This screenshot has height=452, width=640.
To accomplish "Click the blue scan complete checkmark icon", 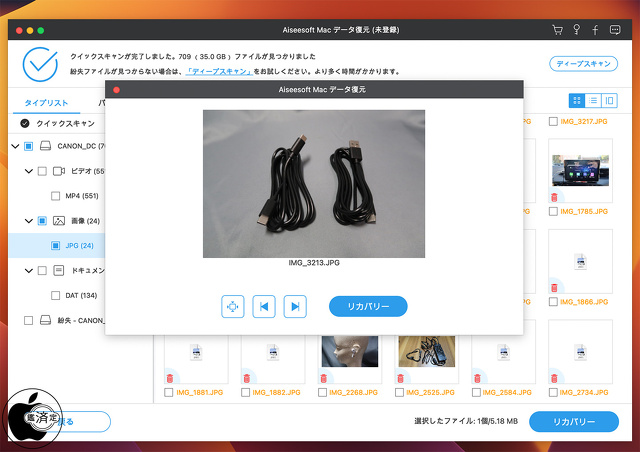I will coord(40,65).
